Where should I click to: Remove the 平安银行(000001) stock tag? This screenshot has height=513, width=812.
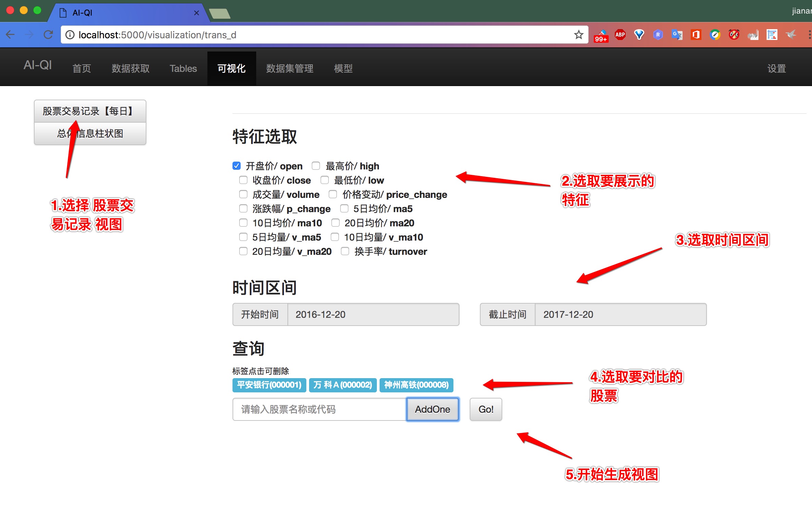(x=269, y=385)
